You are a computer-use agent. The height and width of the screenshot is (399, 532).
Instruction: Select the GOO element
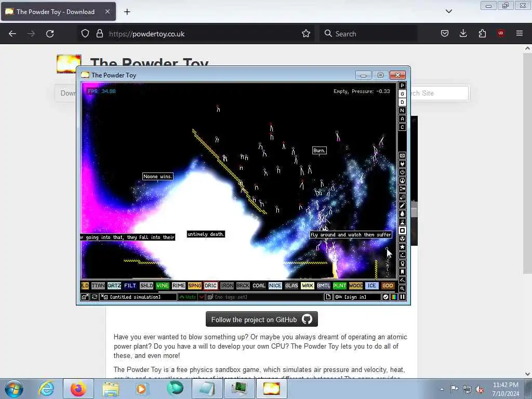[x=388, y=286]
